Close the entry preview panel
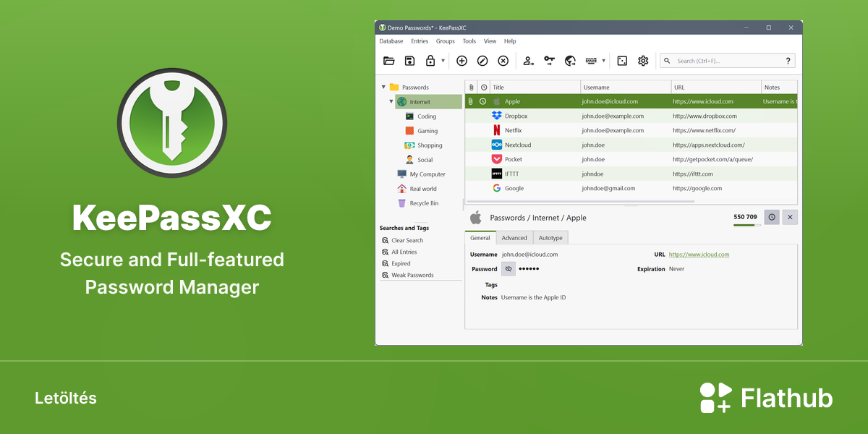Image resolution: width=868 pixels, height=434 pixels. tap(790, 217)
